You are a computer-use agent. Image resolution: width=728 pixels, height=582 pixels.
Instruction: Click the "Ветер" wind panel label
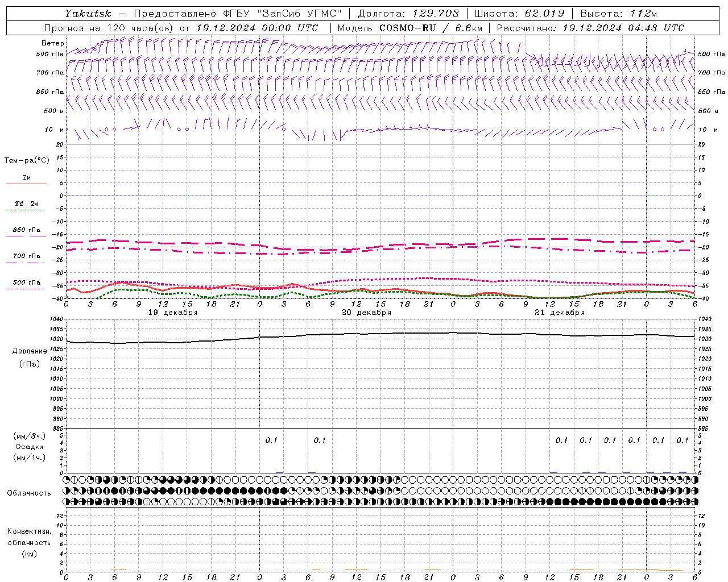53,43
